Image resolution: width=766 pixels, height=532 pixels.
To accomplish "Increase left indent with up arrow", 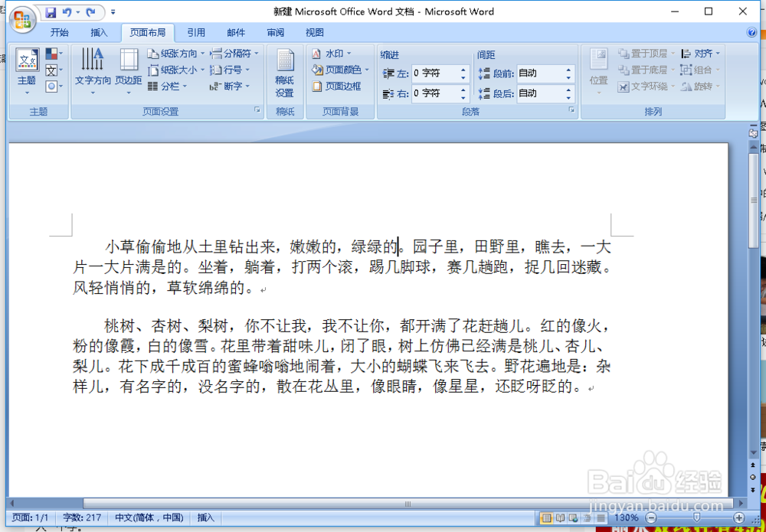I will [x=463, y=70].
